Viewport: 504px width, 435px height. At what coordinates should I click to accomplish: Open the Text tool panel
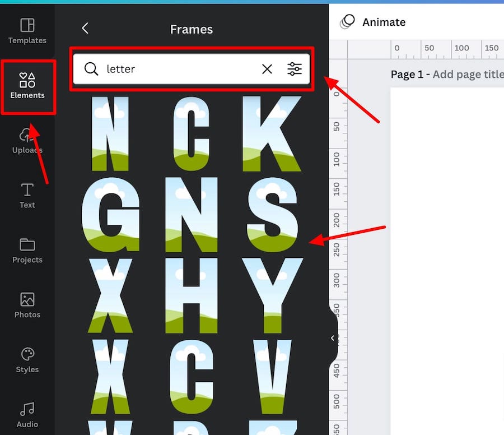point(27,196)
